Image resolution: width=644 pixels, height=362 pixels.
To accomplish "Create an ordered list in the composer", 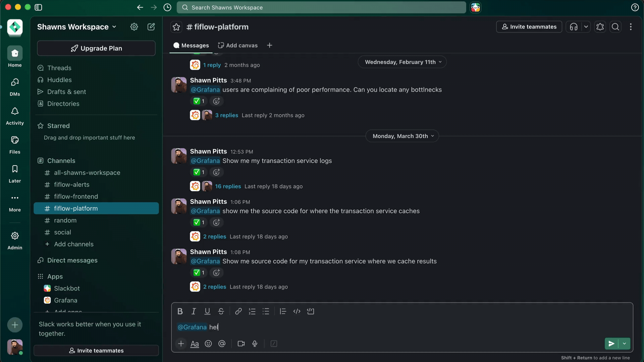I will point(252,311).
